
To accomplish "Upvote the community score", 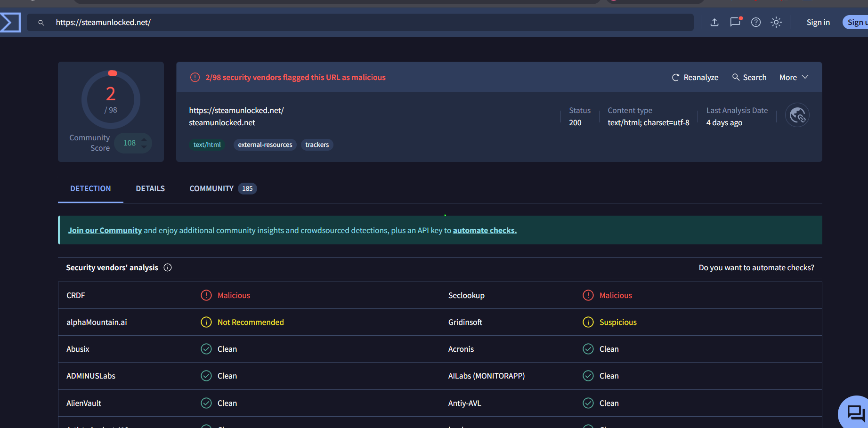I will 144,139.
